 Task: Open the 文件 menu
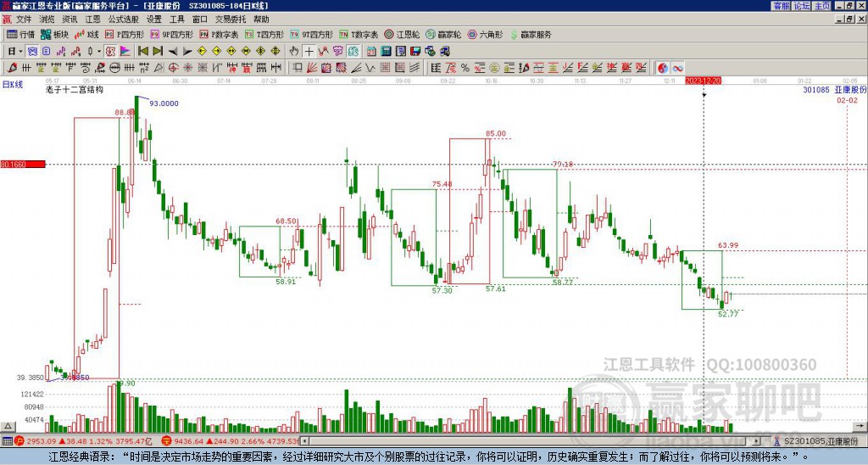click(24, 20)
